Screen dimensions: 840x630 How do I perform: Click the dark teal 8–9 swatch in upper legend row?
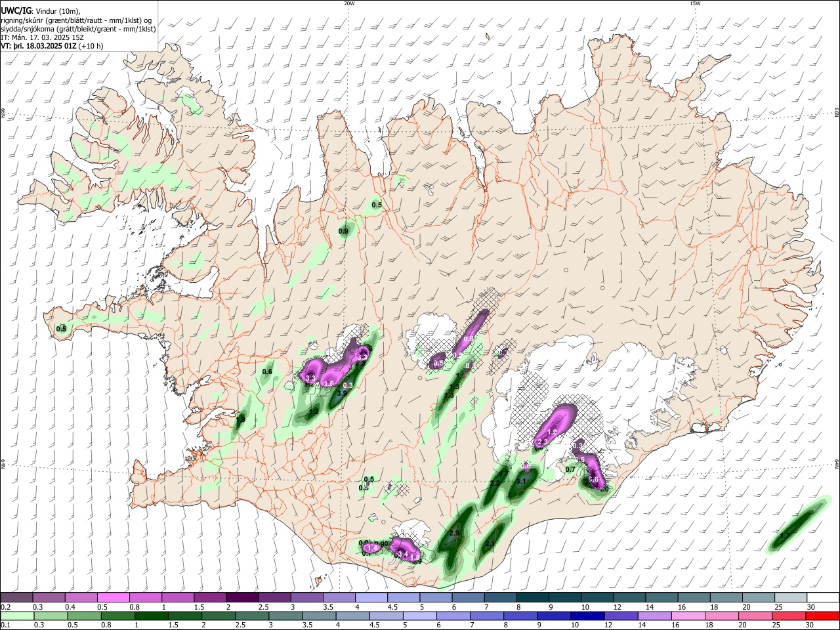click(x=532, y=597)
